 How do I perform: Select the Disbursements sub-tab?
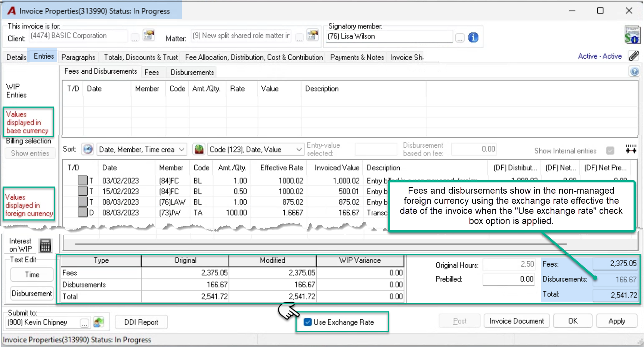(x=192, y=72)
